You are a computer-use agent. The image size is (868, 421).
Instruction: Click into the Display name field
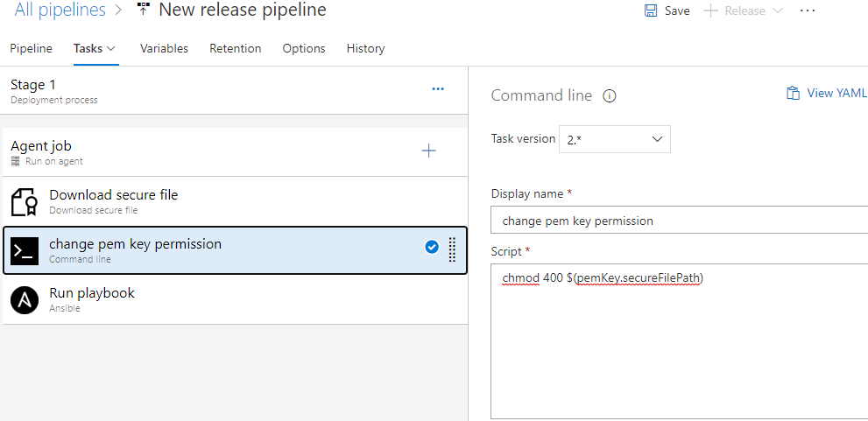pyautogui.click(x=674, y=221)
